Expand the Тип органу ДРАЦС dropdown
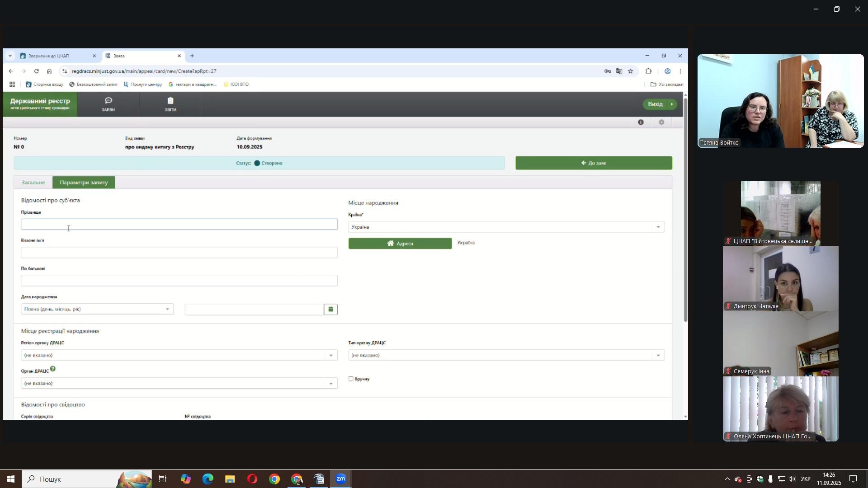 point(506,355)
